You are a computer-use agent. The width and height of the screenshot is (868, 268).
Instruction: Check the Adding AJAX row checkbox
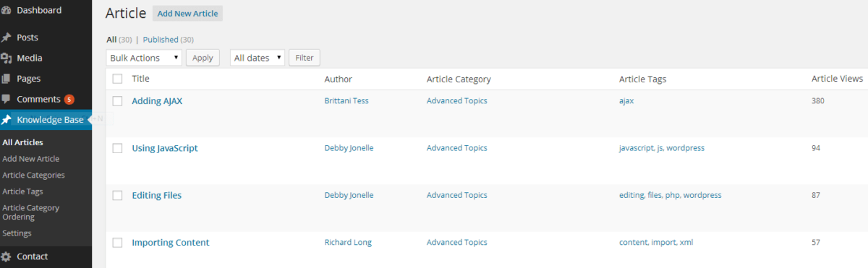point(117,101)
